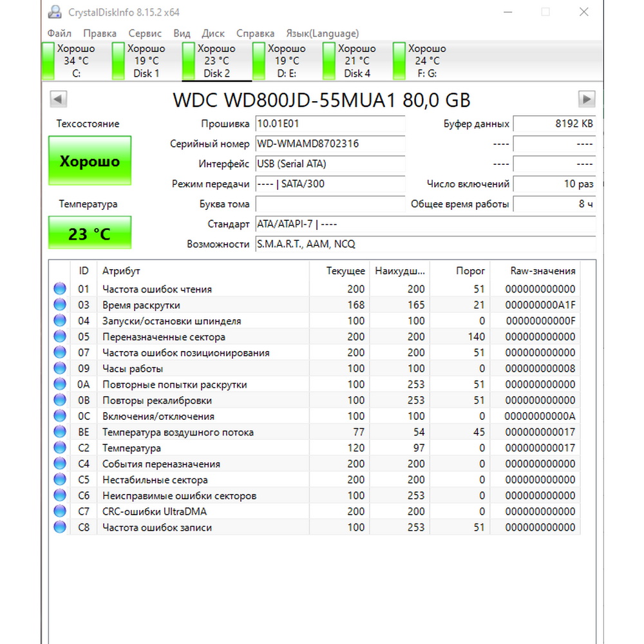
Task: Click the Серийный номер field
Action: click(330, 144)
